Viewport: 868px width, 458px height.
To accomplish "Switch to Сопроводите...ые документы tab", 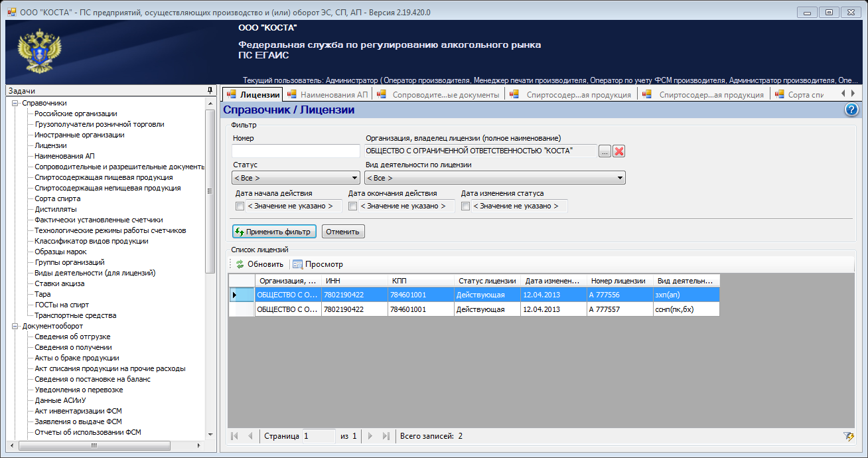I will point(439,94).
